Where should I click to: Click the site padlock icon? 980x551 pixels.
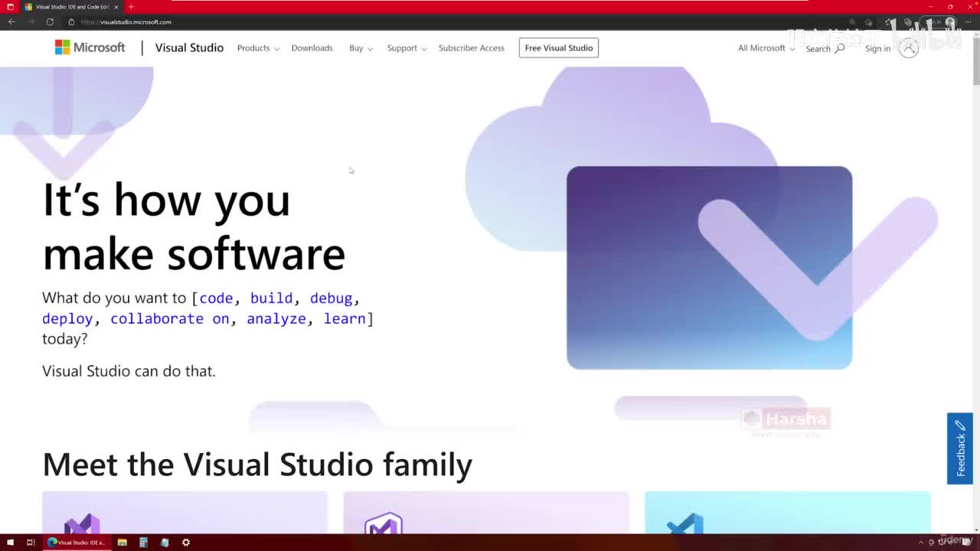coord(71,21)
